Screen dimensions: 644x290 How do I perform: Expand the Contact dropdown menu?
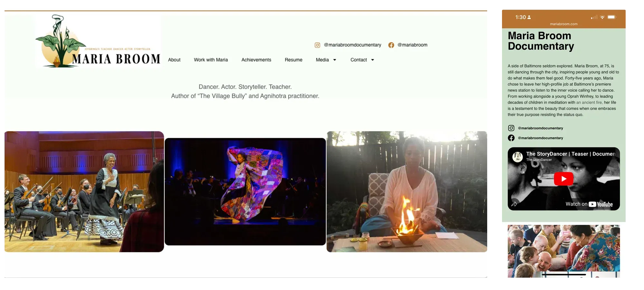click(362, 60)
